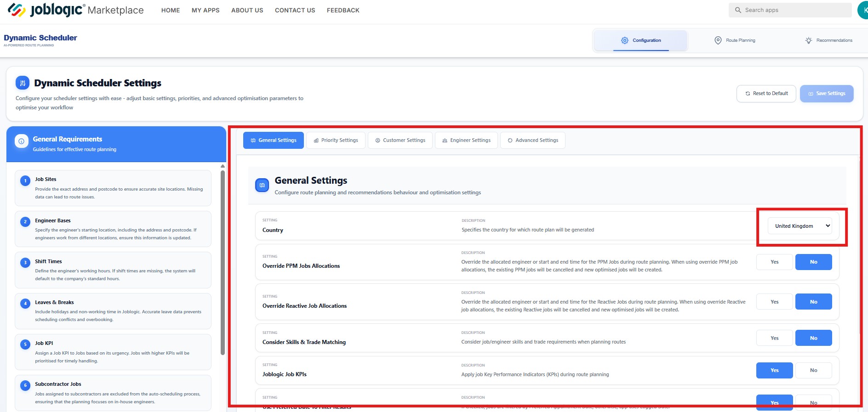Switch to the Customer Settings tab

tap(400, 140)
